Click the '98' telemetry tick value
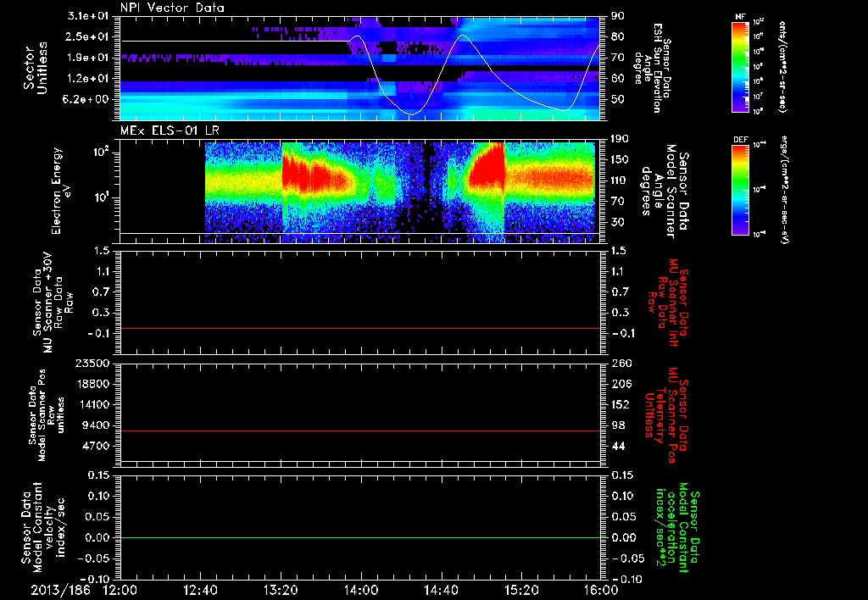Viewport: 868px width, 600px height. coord(618,425)
